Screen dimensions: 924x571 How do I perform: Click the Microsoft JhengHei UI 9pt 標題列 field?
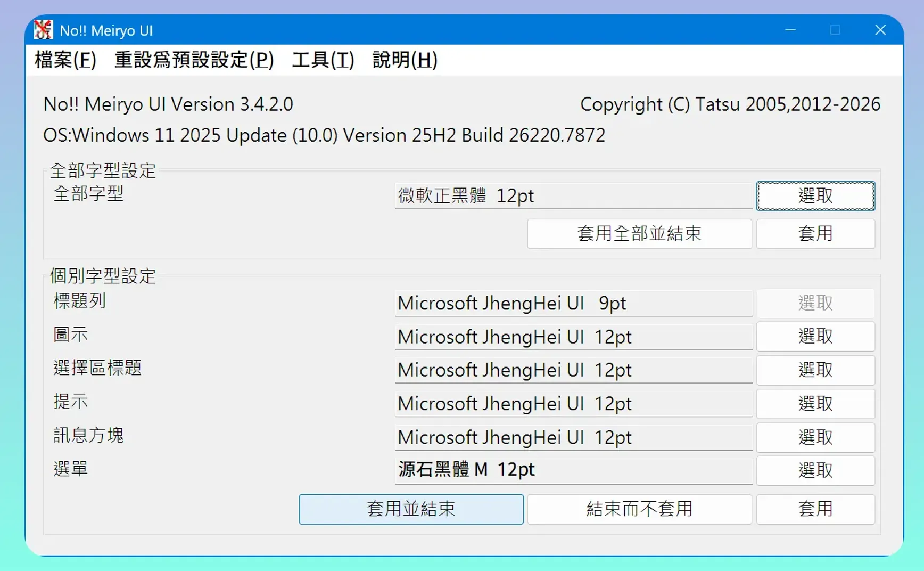point(573,303)
